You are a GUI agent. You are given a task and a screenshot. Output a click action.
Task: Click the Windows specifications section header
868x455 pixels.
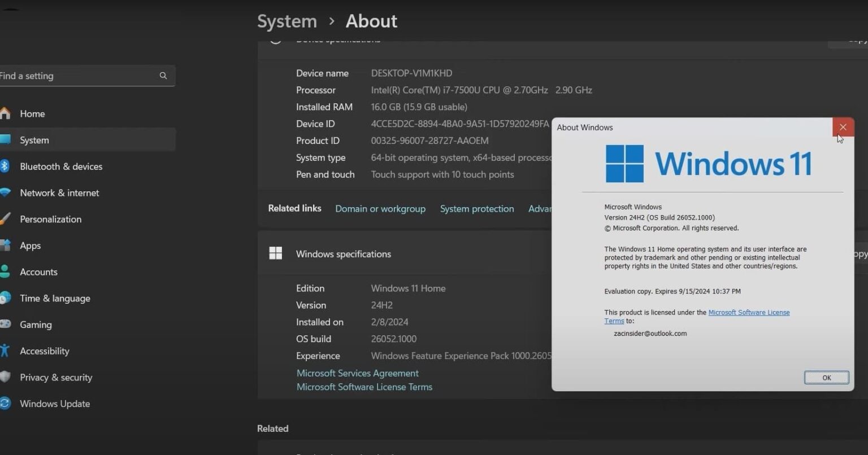[x=343, y=254]
